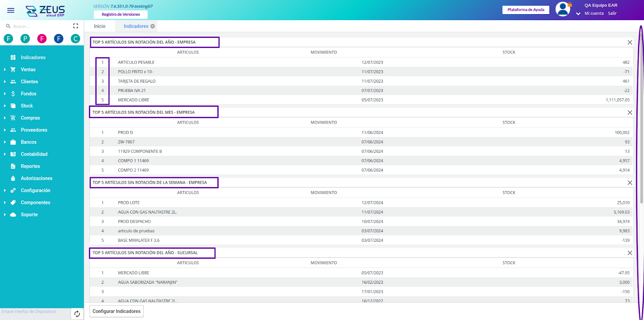This screenshot has width=644, height=320.
Task: Select the Indicadores tab
Action: click(136, 26)
